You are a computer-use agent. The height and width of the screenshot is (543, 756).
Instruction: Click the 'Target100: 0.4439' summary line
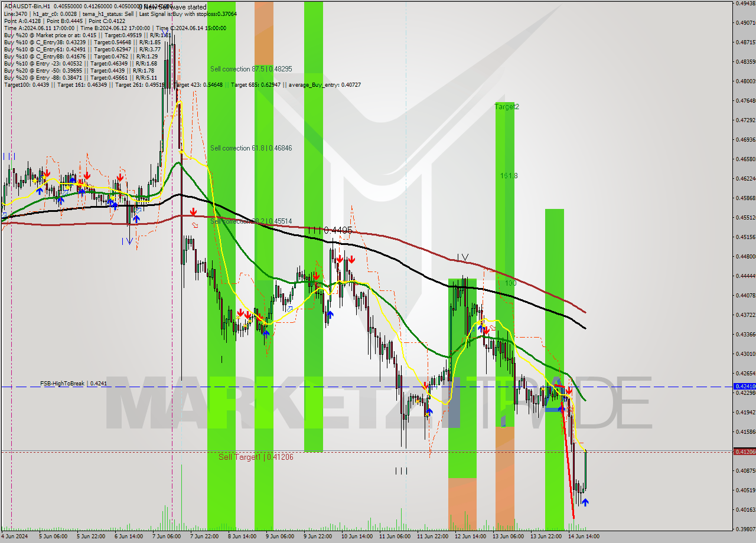(x=182, y=84)
